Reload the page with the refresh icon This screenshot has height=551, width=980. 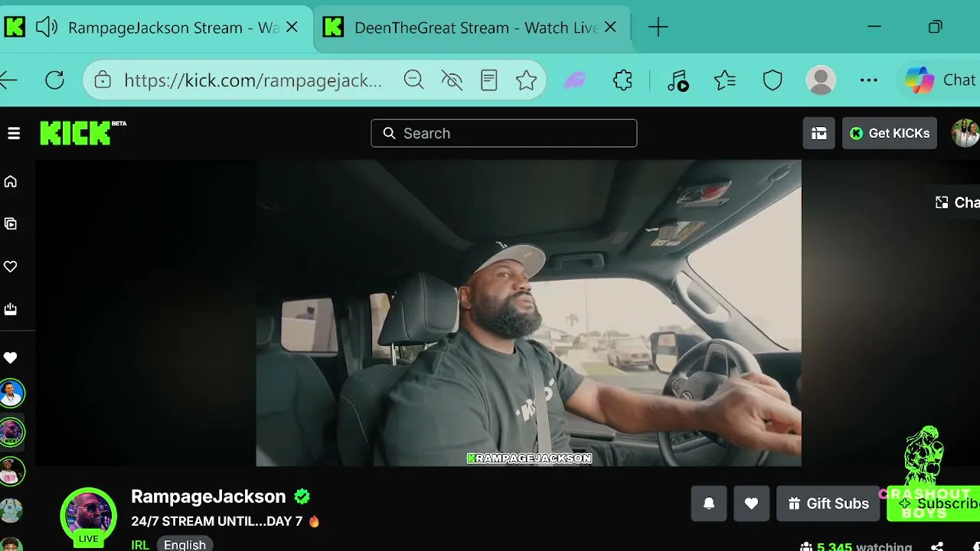coord(54,80)
